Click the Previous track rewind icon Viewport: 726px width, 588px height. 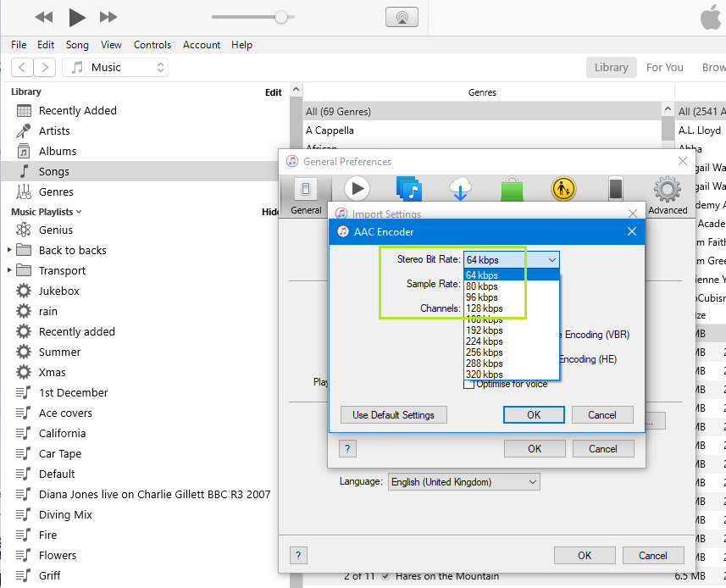pyautogui.click(x=44, y=17)
